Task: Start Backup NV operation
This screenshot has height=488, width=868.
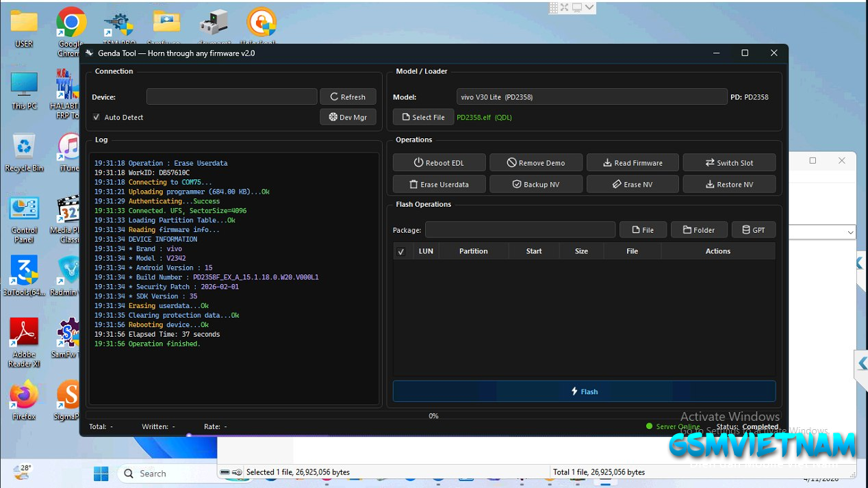Action: (536, 184)
